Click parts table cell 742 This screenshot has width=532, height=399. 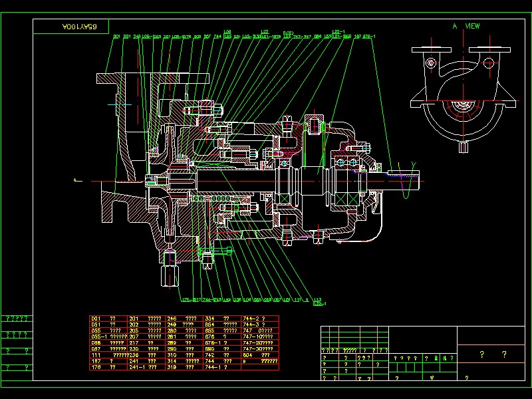[222, 355]
